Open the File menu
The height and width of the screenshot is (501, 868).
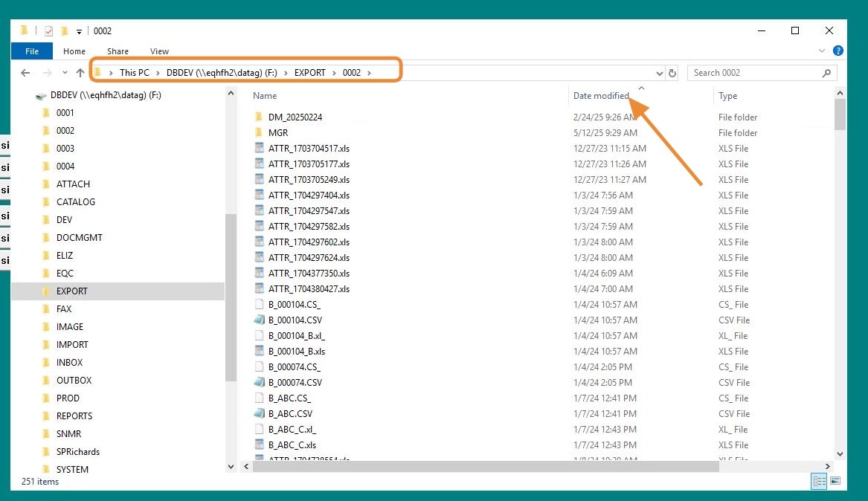(x=32, y=51)
